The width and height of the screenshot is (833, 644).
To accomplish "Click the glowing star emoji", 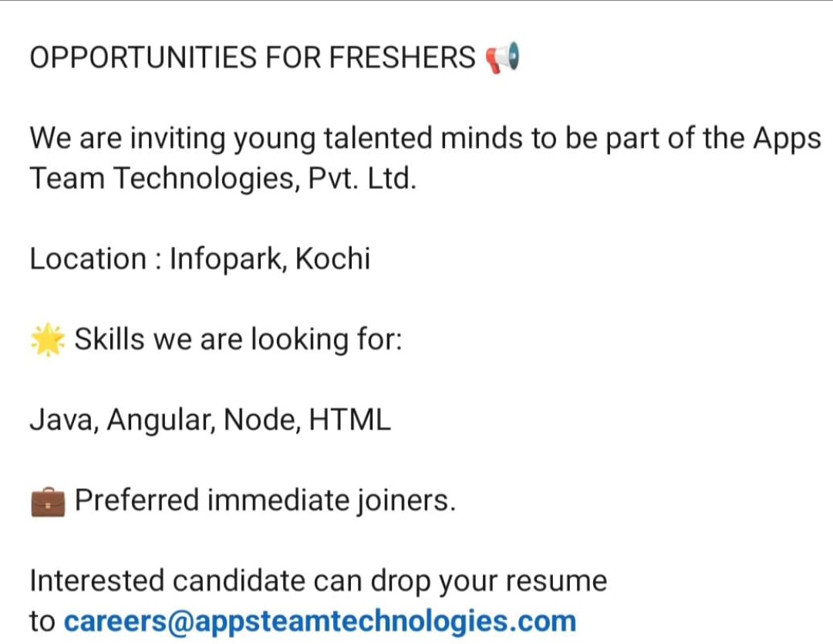I will coord(48,340).
